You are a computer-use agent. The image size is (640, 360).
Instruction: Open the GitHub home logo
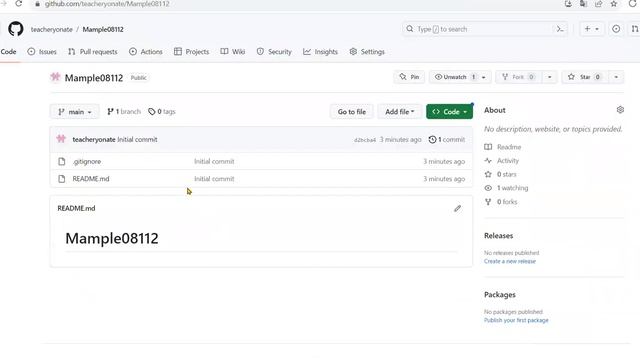pos(16,29)
